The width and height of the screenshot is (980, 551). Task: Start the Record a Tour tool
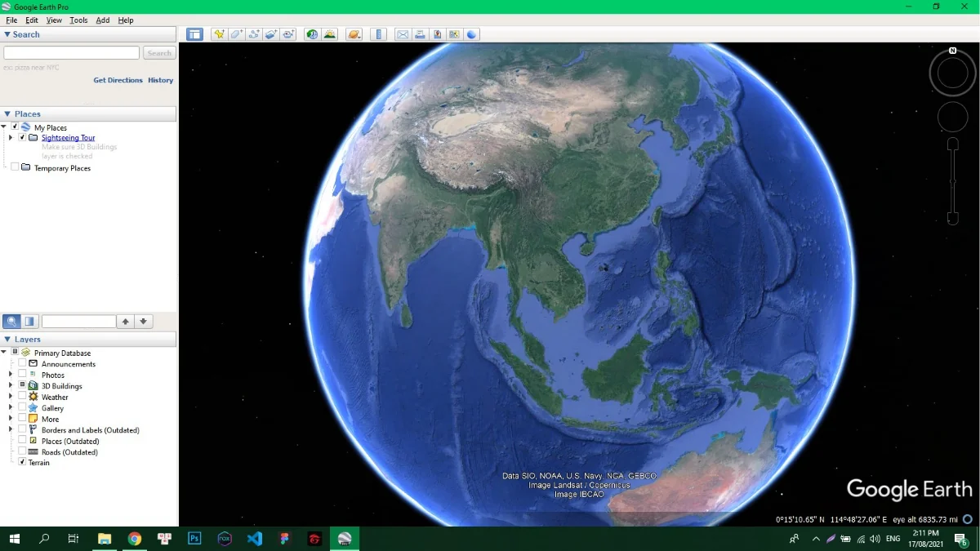(289, 34)
